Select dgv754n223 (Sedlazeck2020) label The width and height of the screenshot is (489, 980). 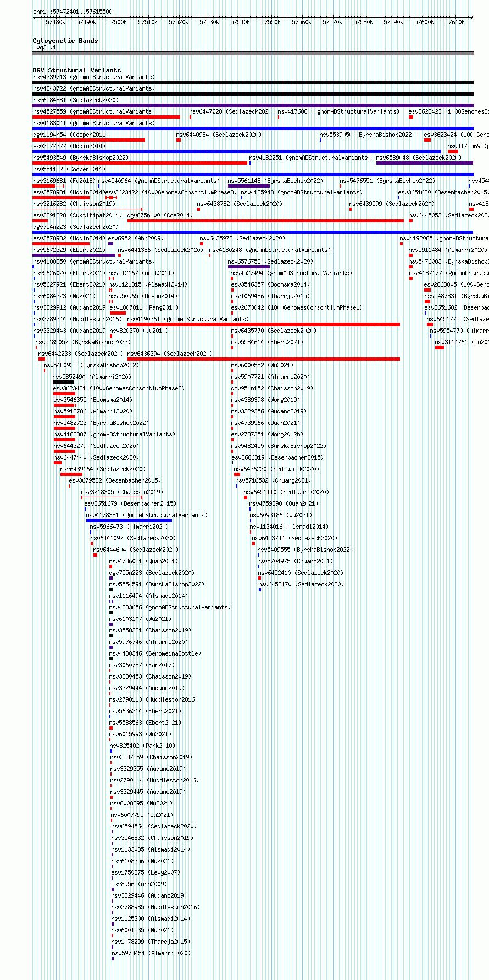tap(76, 227)
